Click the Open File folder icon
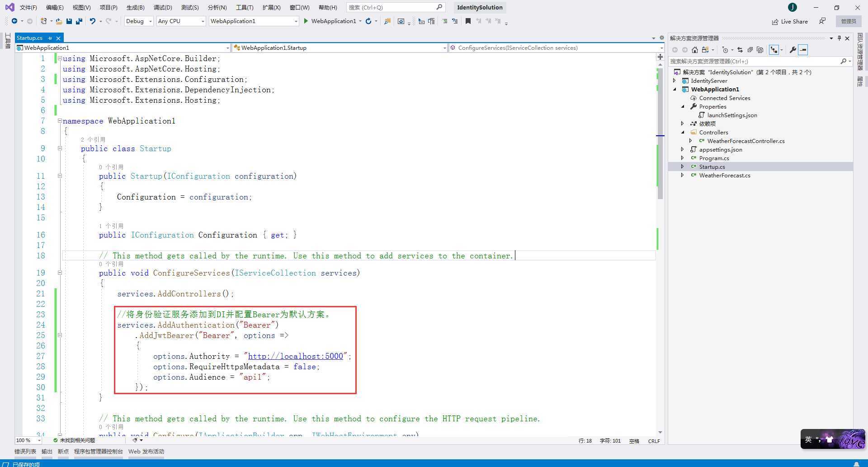This screenshot has height=467, width=868. click(x=59, y=21)
